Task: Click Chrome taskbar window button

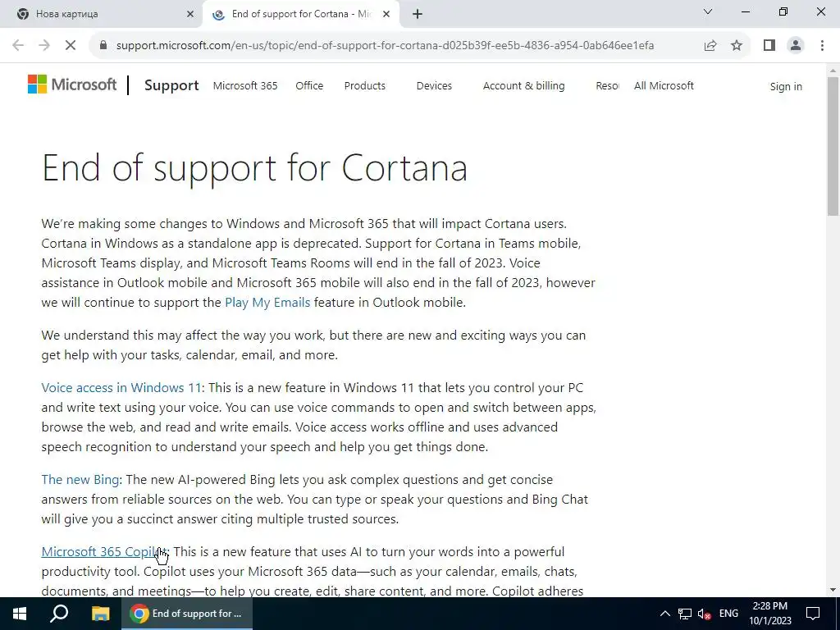Action: [186, 614]
